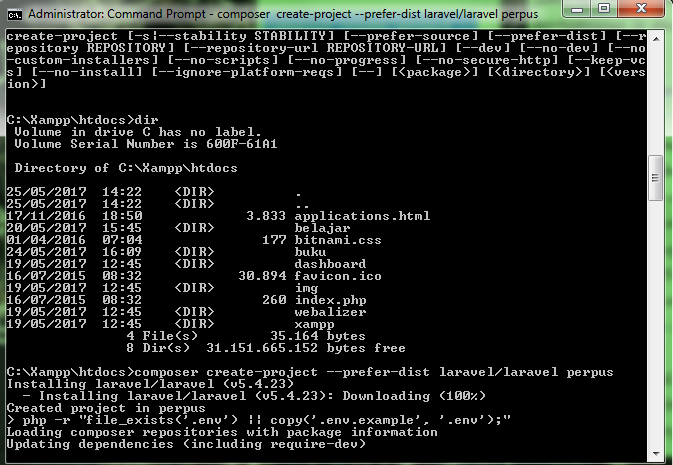Click the xampp directory entry
This screenshot has width=673, height=465.
pyautogui.click(x=315, y=324)
